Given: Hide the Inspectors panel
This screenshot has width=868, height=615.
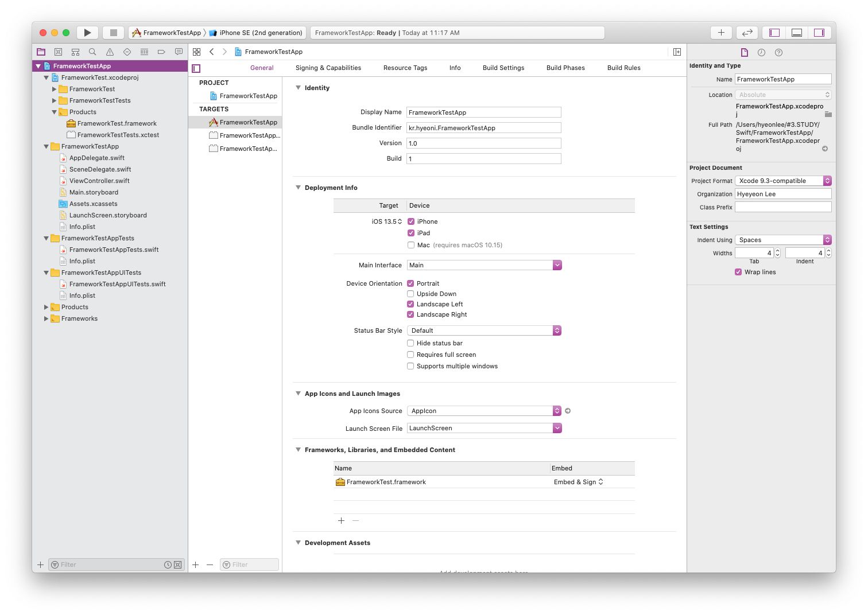Looking at the screenshot, I should coord(819,33).
